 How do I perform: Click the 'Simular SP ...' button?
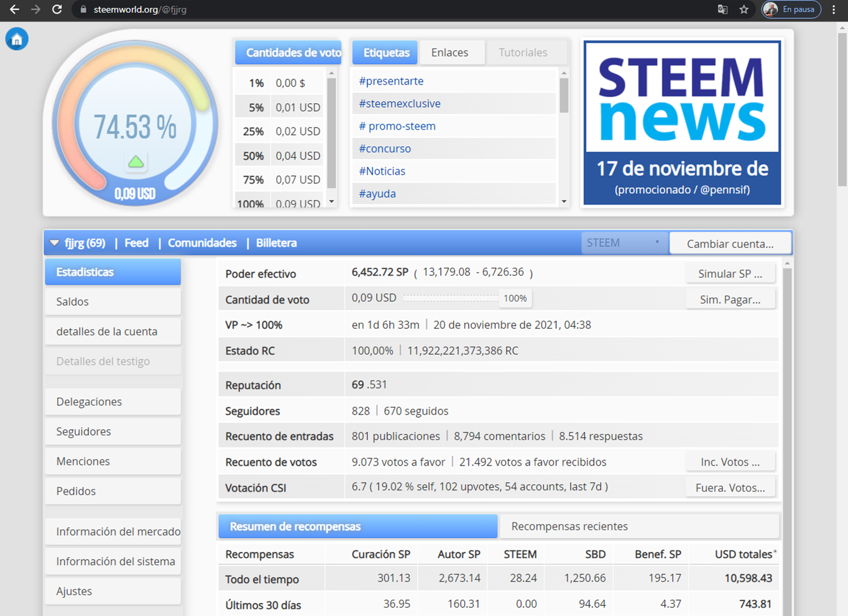730,274
